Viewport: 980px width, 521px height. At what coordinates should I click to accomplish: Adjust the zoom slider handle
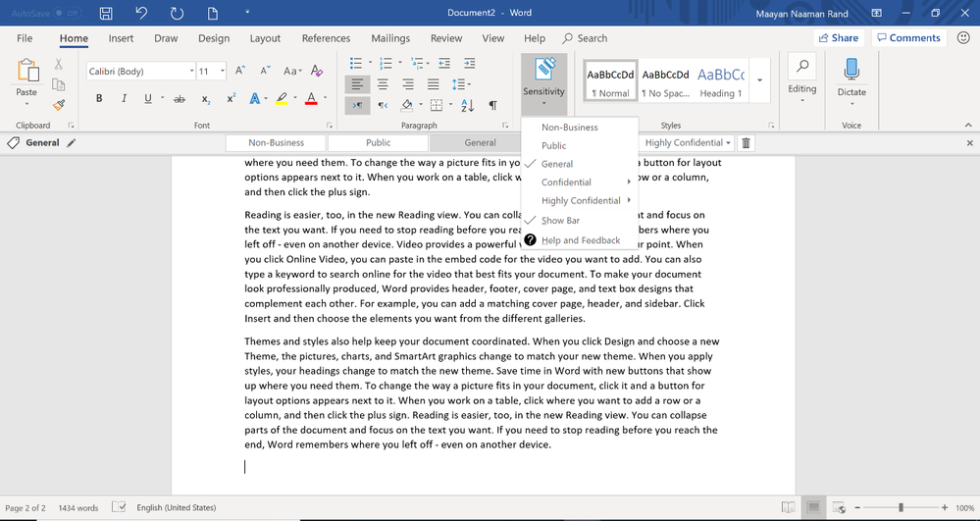(901, 507)
